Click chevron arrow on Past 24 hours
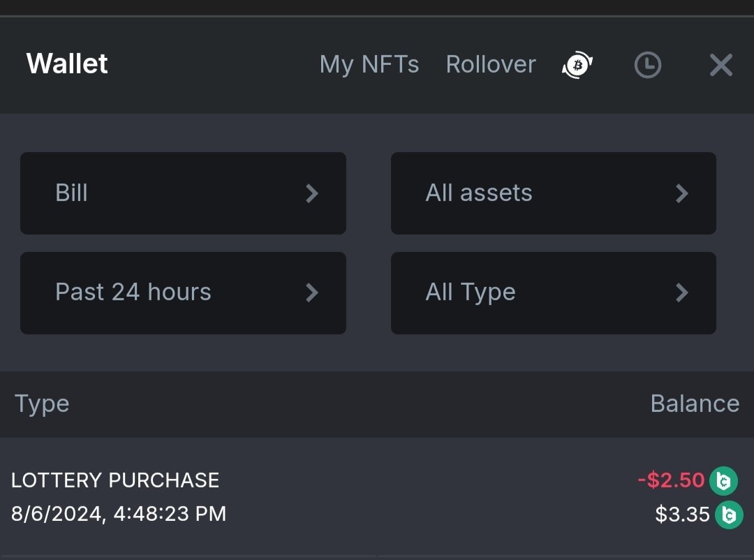The width and height of the screenshot is (754, 560). (312, 293)
